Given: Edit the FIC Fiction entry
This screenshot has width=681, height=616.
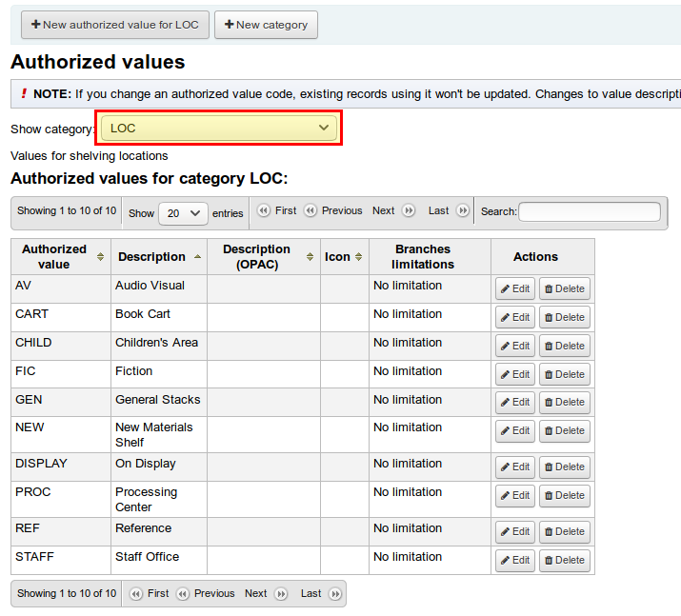Looking at the screenshot, I should coord(515,375).
